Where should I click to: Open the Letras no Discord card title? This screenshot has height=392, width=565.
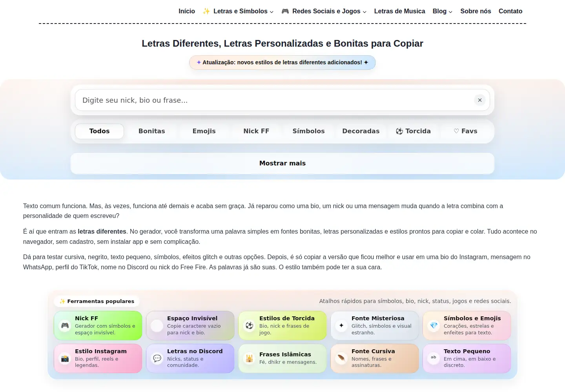click(x=195, y=351)
